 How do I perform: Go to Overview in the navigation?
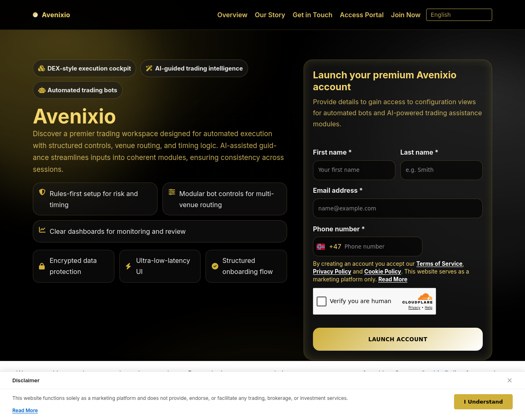(x=232, y=15)
